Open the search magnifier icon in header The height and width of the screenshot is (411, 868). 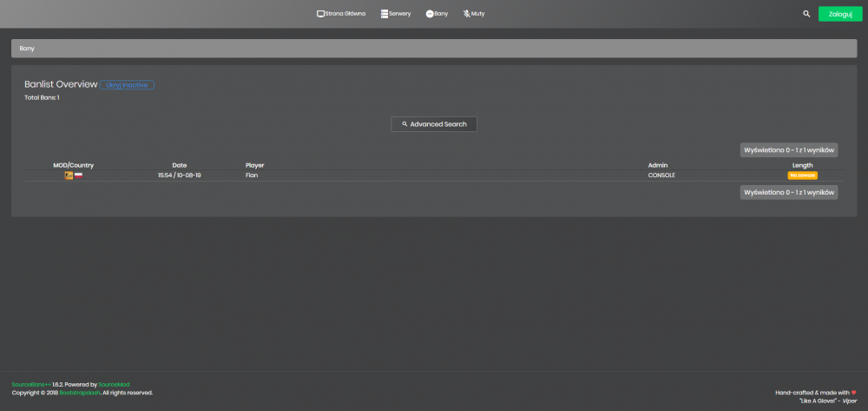[x=806, y=14]
